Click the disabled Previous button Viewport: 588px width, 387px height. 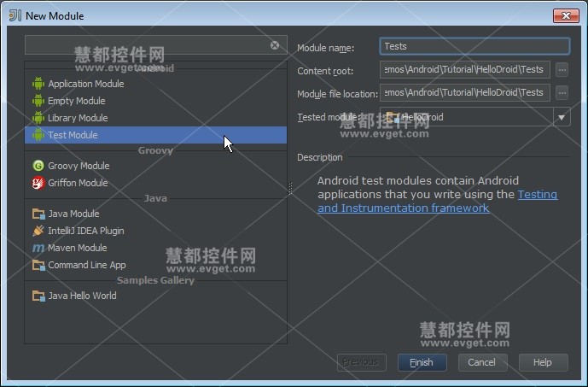click(361, 362)
